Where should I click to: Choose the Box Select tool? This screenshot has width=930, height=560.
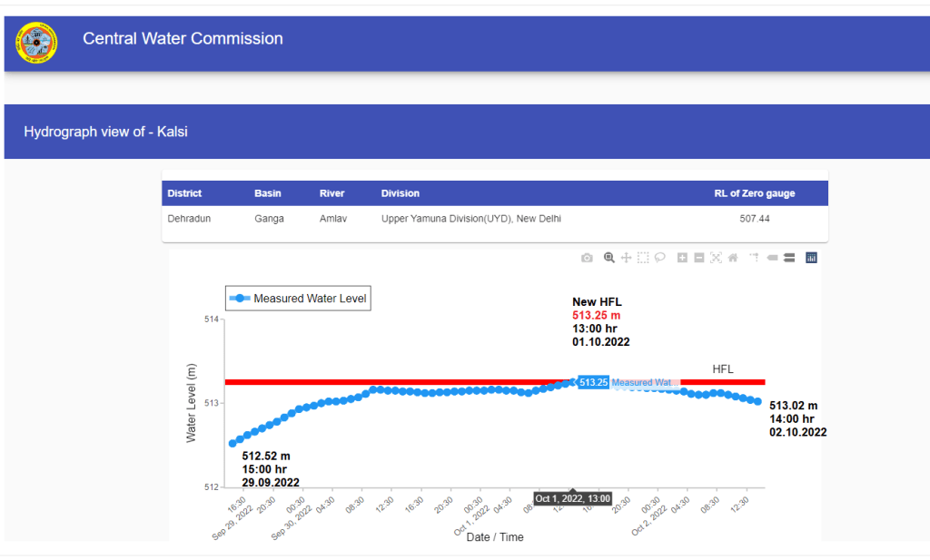(643, 258)
